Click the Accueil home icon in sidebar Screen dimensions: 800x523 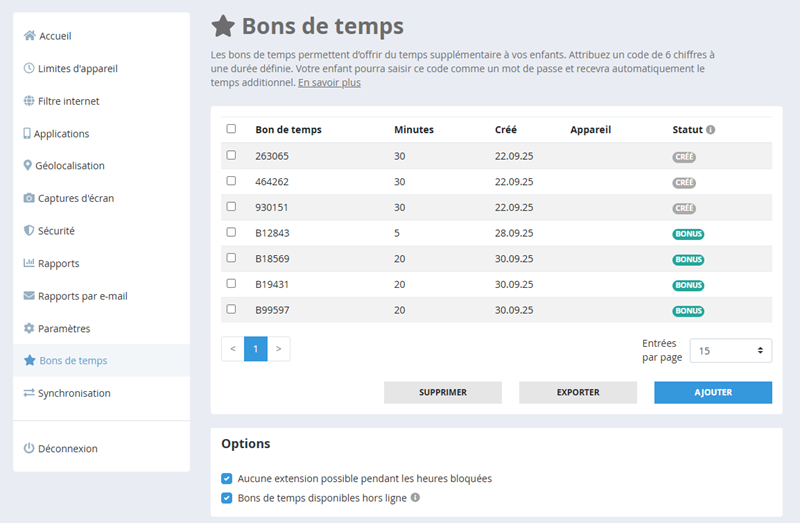pos(29,36)
